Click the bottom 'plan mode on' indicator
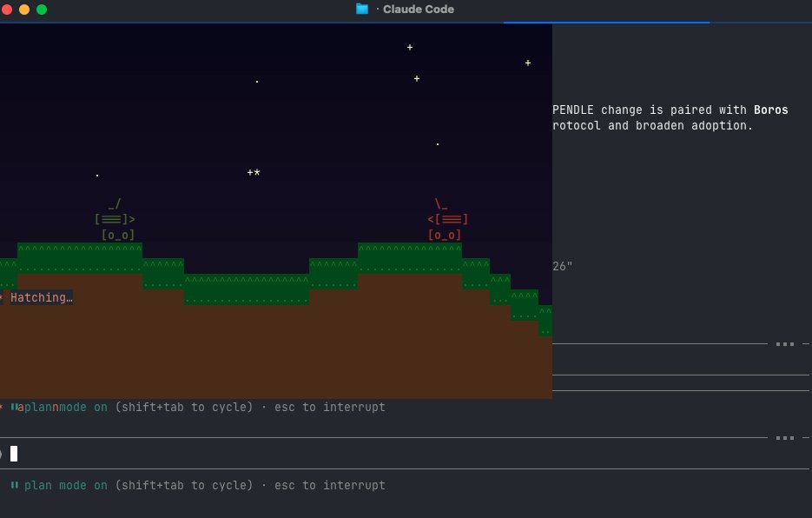The height and width of the screenshot is (518, 812). click(x=66, y=485)
